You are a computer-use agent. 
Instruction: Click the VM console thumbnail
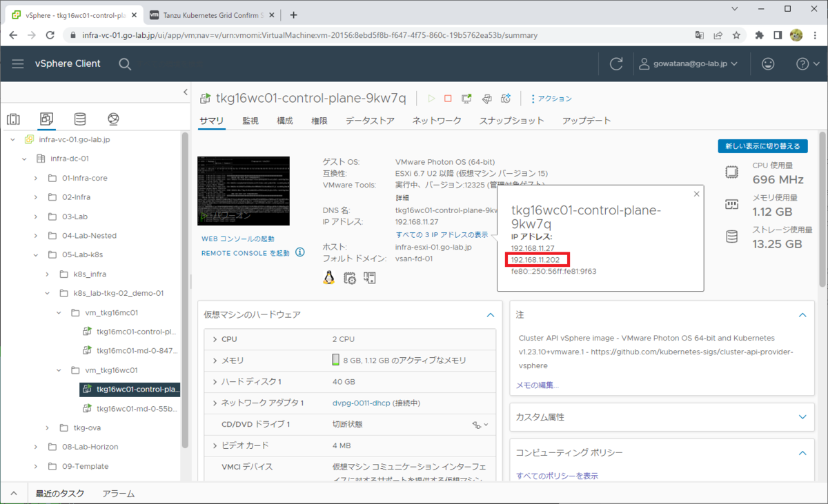[244, 191]
